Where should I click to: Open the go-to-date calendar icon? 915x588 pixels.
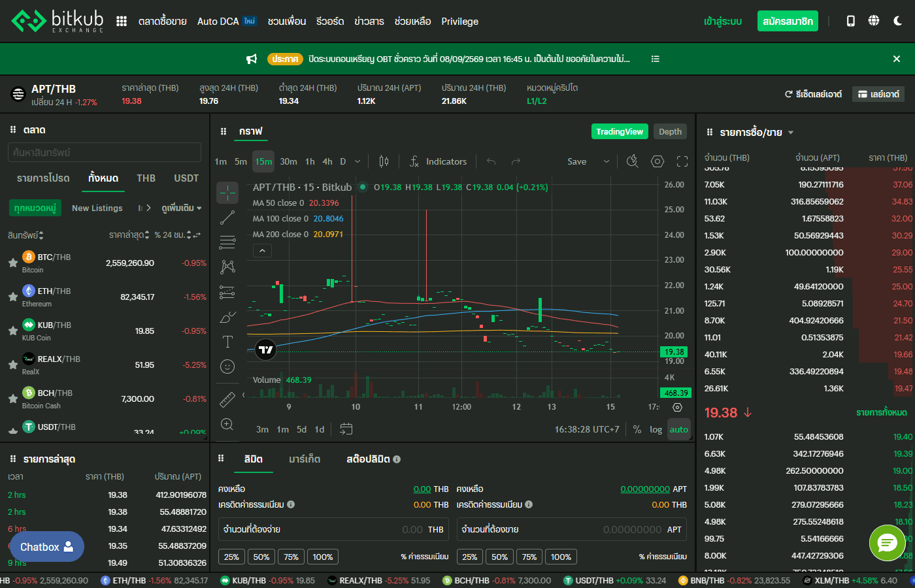tap(346, 429)
